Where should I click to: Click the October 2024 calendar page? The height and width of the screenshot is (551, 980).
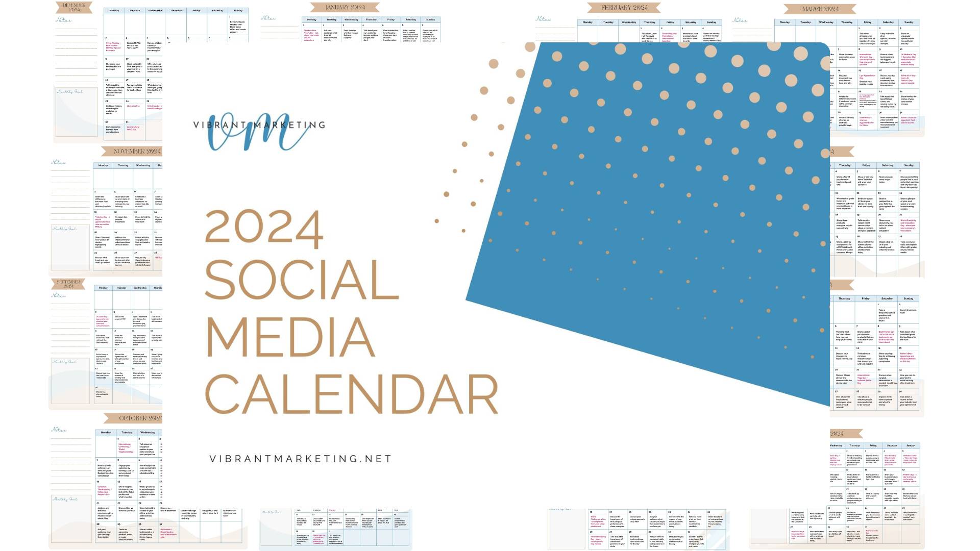135,471
